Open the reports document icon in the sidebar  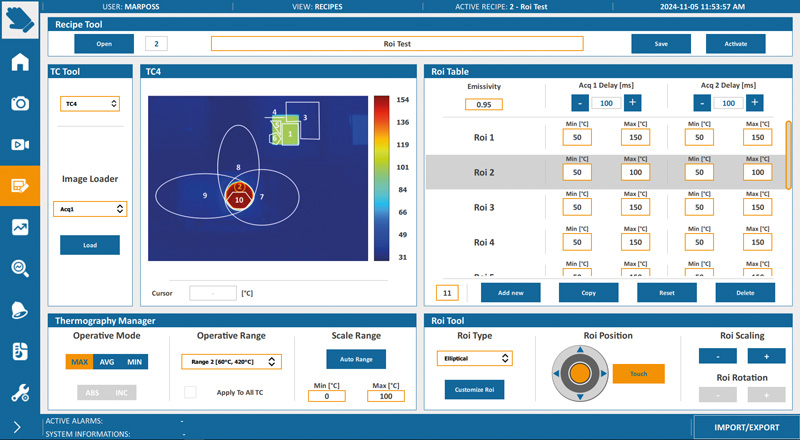[20, 352]
